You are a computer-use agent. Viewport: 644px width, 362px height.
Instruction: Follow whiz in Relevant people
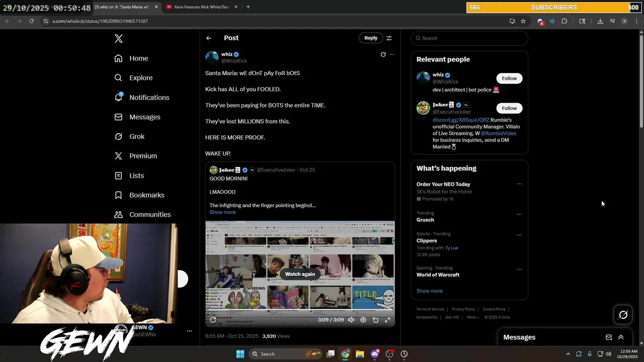(x=509, y=78)
